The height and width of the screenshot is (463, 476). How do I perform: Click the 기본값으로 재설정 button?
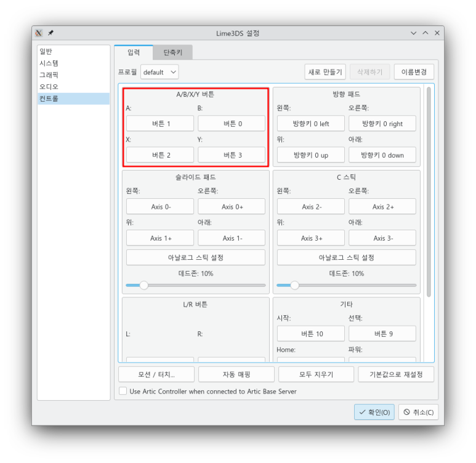396,374
